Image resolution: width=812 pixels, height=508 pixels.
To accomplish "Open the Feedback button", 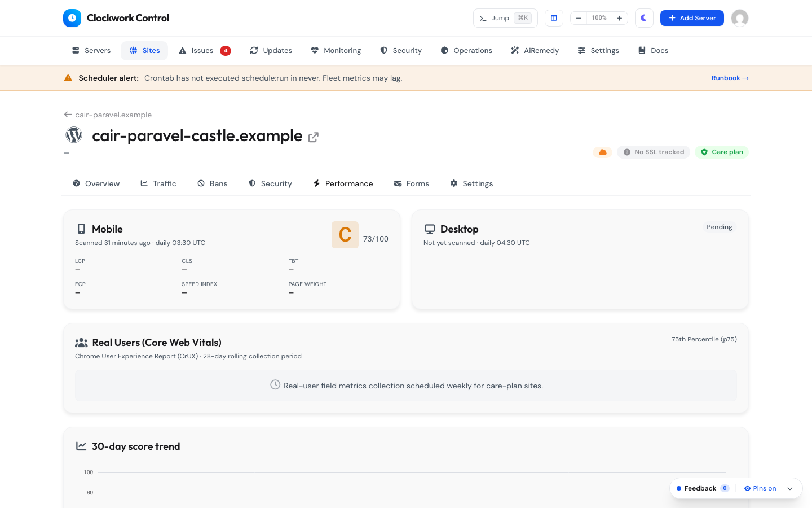I will pyautogui.click(x=703, y=488).
